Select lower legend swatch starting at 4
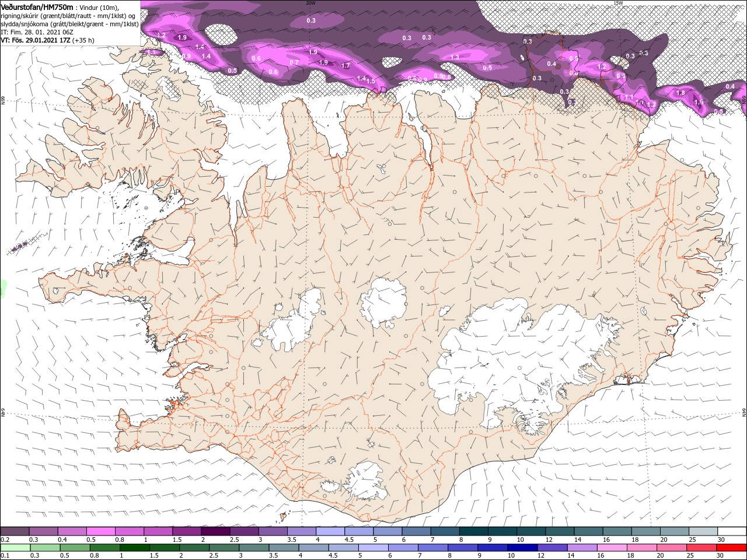 (314, 548)
